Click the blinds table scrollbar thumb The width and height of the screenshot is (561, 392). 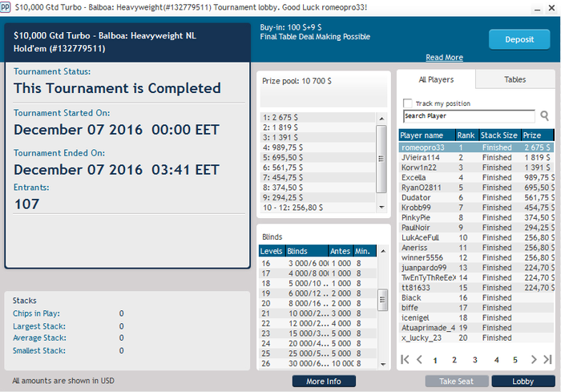point(382,299)
